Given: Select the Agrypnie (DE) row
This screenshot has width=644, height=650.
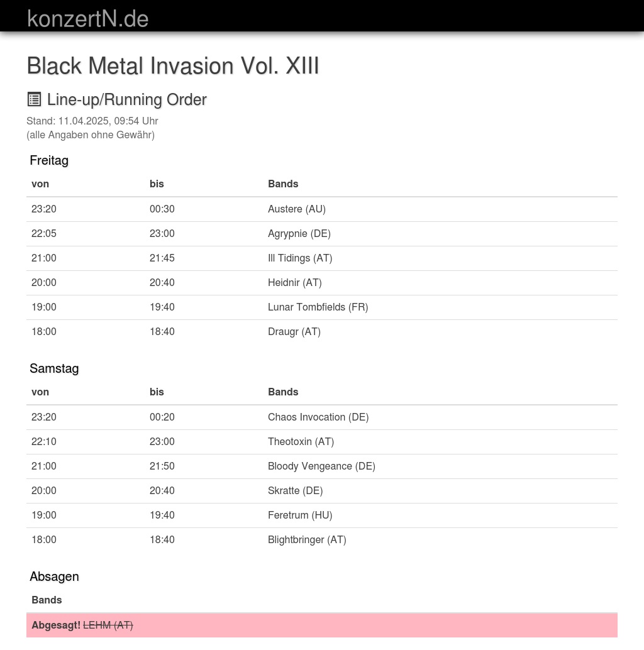Looking at the screenshot, I should [x=299, y=234].
